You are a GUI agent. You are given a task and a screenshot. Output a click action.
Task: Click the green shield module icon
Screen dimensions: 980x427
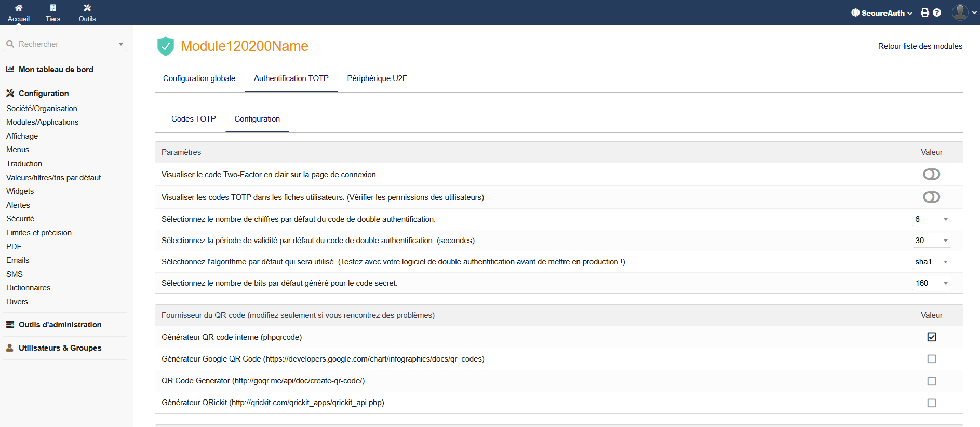pyautogui.click(x=165, y=46)
